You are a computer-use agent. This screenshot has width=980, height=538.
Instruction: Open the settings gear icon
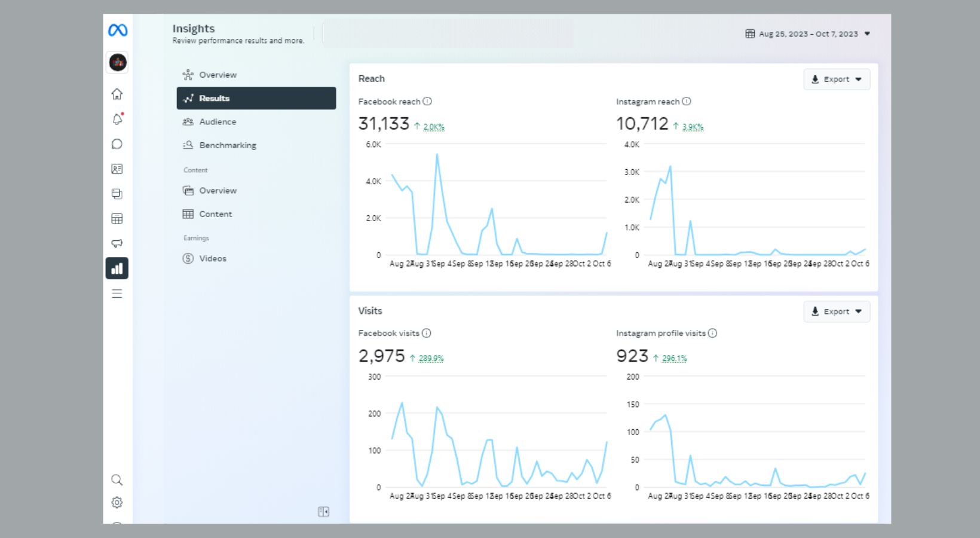click(117, 503)
